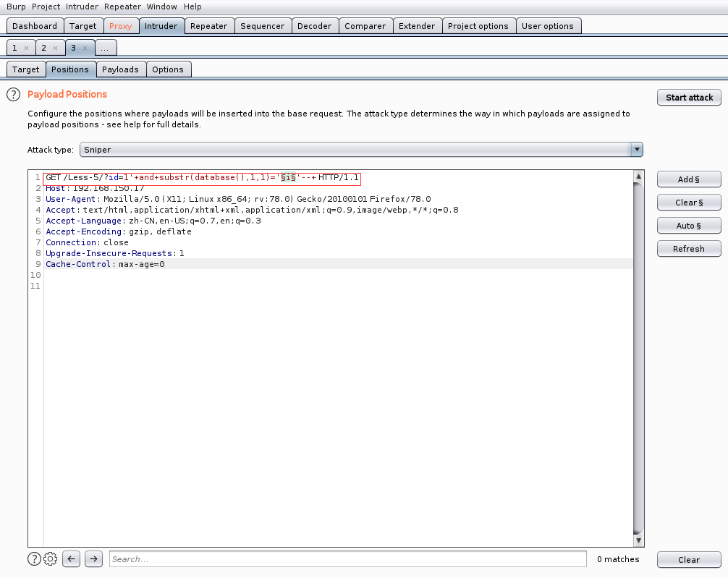Click in the Search input field

(x=347, y=559)
